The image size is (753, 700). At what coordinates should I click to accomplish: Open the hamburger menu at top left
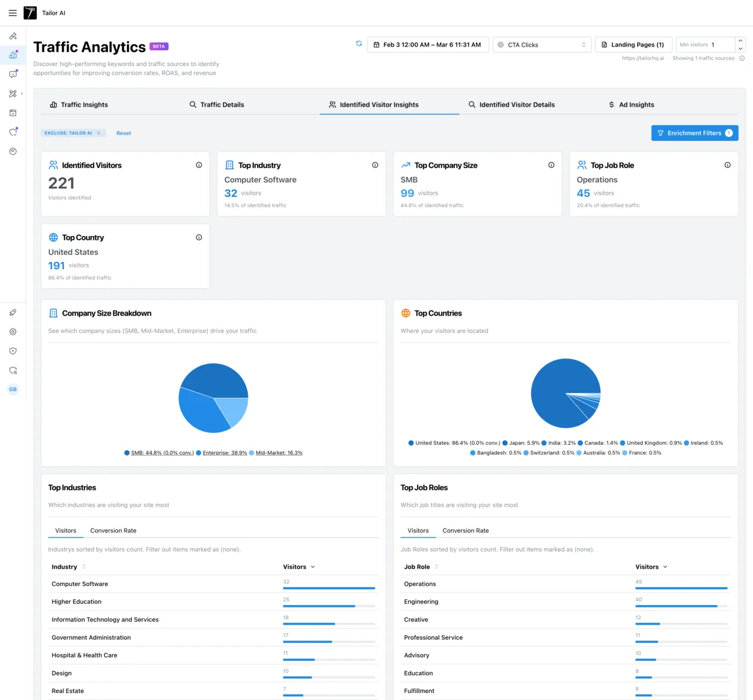(x=13, y=13)
